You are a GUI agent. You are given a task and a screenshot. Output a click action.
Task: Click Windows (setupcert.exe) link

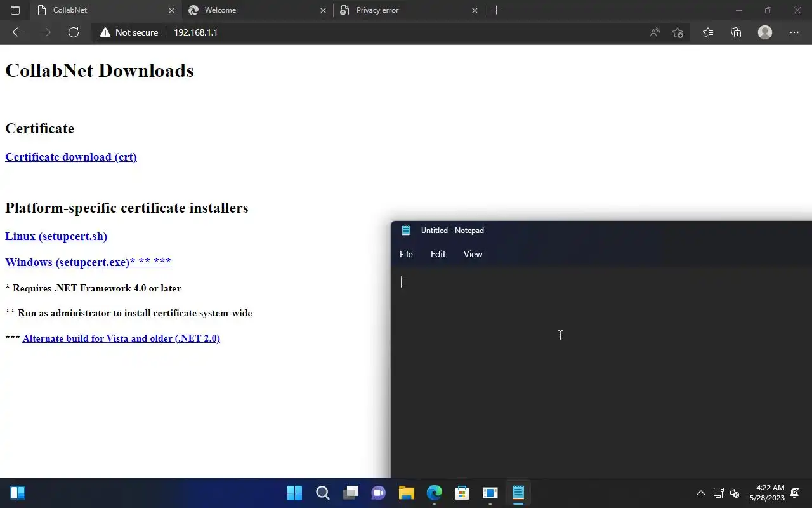[x=88, y=262]
